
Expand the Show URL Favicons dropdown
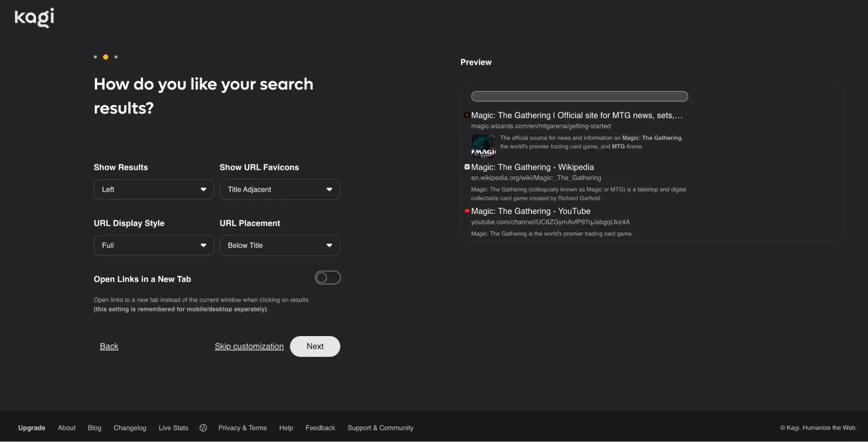click(x=280, y=190)
